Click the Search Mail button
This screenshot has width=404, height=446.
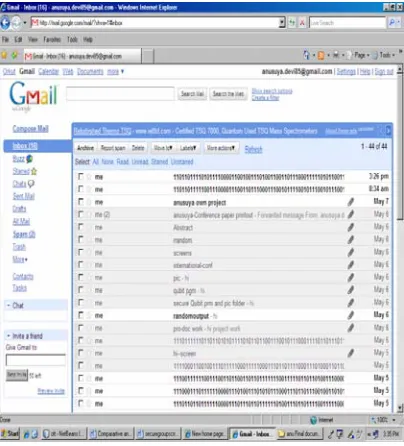192,94
